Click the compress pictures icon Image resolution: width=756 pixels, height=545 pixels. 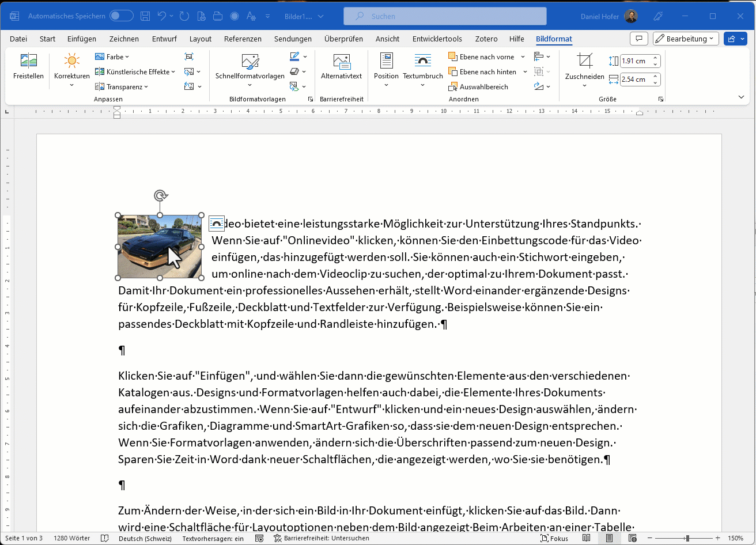pyautogui.click(x=189, y=56)
